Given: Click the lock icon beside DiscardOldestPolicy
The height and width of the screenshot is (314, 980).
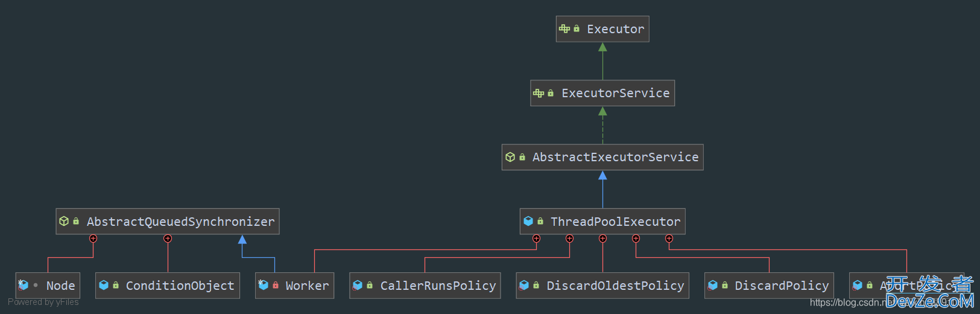Looking at the screenshot, I should pyautogui.click(x=536, y=285).
